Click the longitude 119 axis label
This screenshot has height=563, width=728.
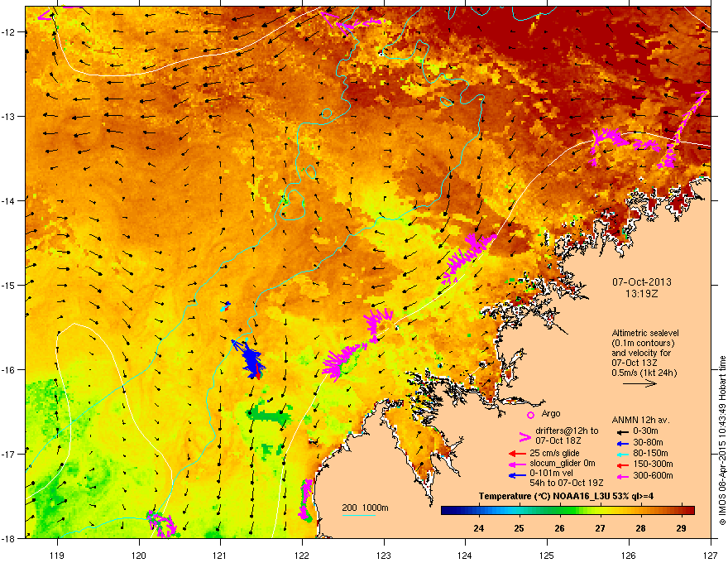coord(58,555)
